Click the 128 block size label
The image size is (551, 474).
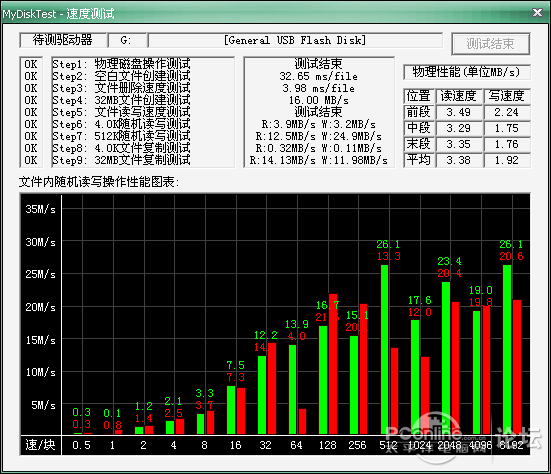click(328, 445)
